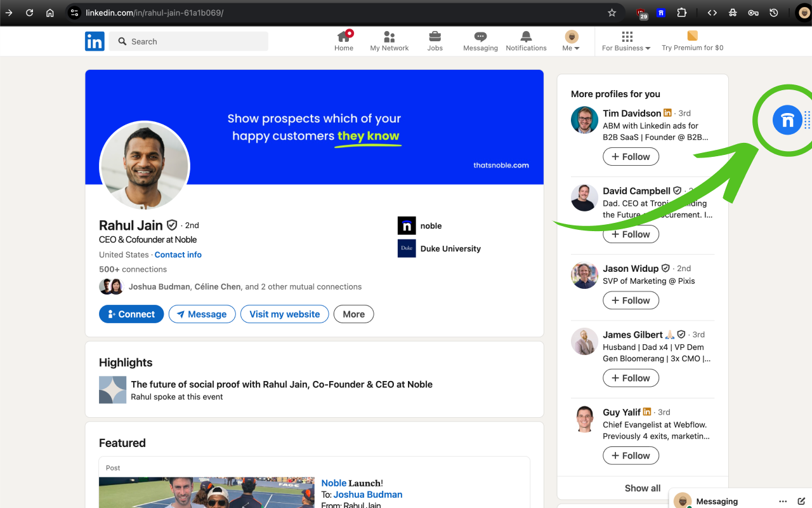Viewport: 812px width, 508px height.
Task: Follow Jason Widup
Action: [631, 300]
